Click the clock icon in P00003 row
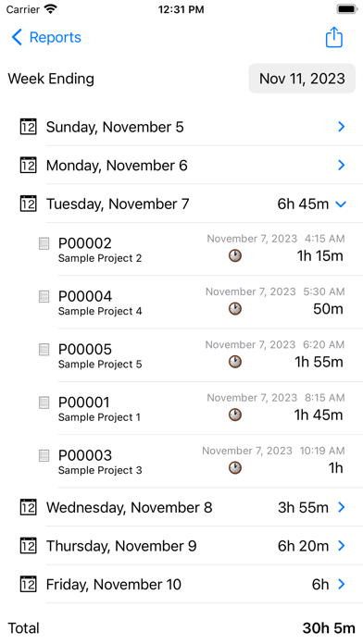 (234, 468)
